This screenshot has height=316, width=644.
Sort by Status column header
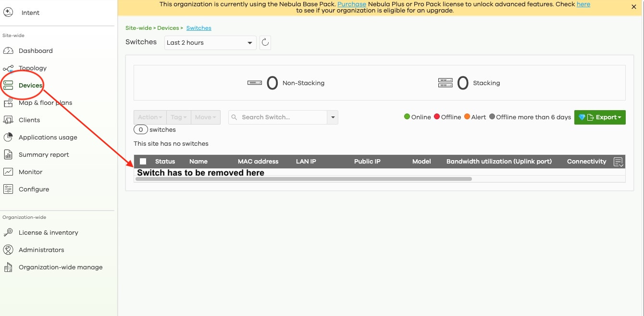pos(165,162)
